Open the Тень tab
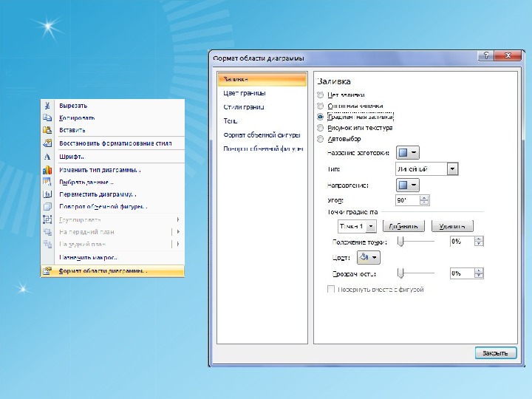 (262, 120)
